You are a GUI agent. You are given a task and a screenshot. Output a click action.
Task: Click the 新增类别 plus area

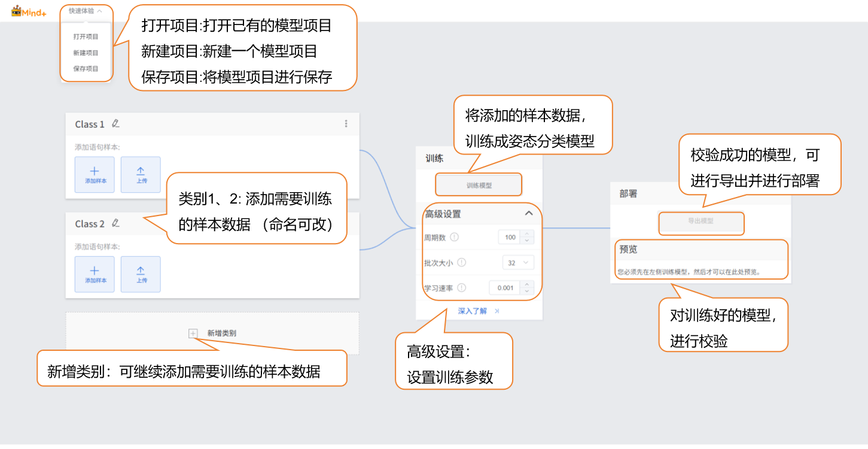[193, 333]
